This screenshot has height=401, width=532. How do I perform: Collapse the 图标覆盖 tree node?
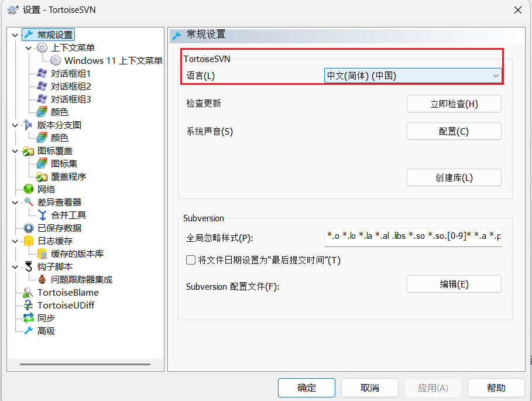(x=15, y=151)
